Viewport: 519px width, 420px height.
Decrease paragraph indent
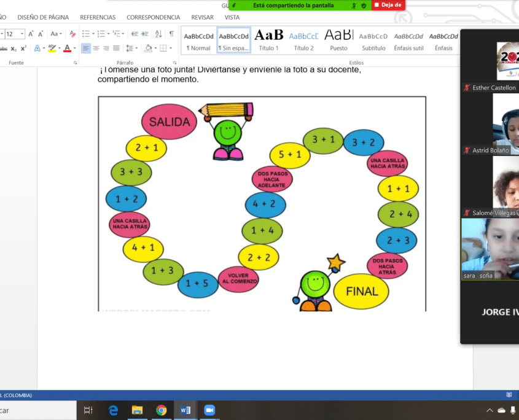click(135, 34)
